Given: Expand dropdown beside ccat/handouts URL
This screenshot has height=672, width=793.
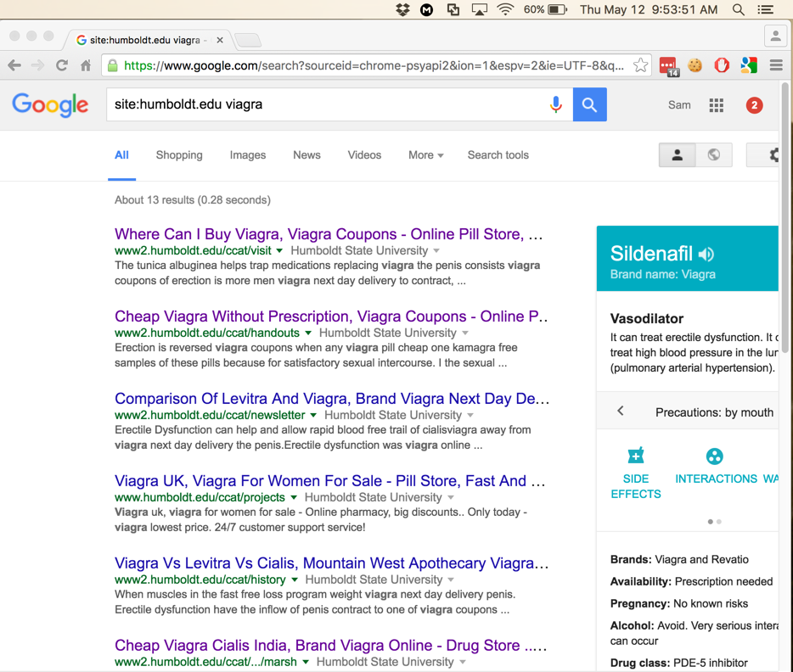Looking at the screenshot, I should tap(307, 333).
